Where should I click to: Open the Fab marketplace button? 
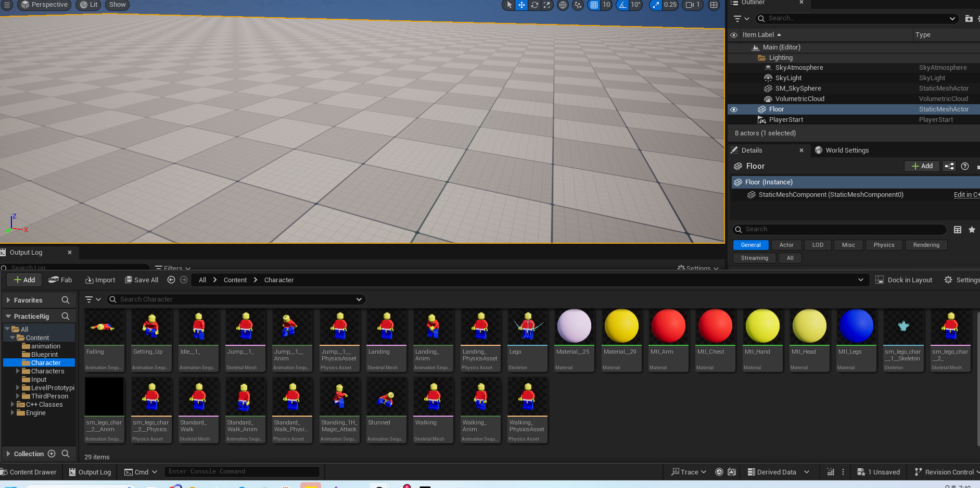point(60,280)
